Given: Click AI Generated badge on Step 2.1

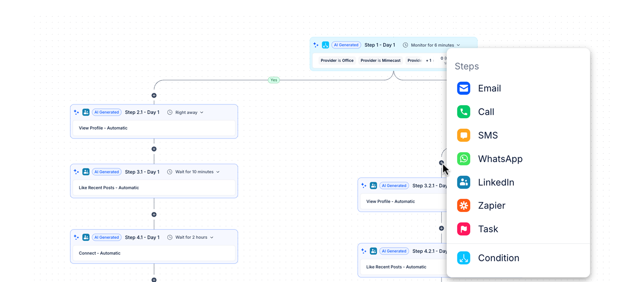Looking at the screenshot, I should pos(107,112).
